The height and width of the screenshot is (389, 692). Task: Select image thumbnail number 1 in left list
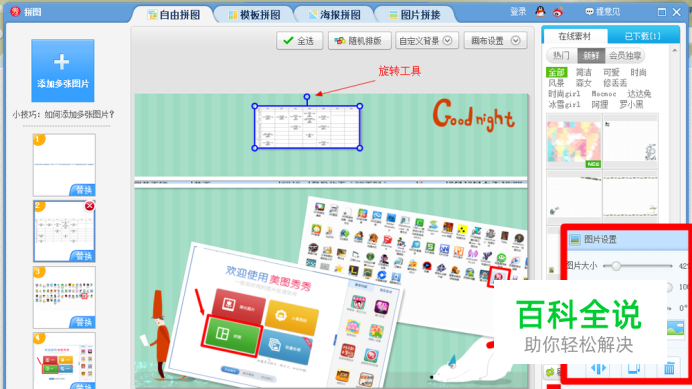(64, 165)
